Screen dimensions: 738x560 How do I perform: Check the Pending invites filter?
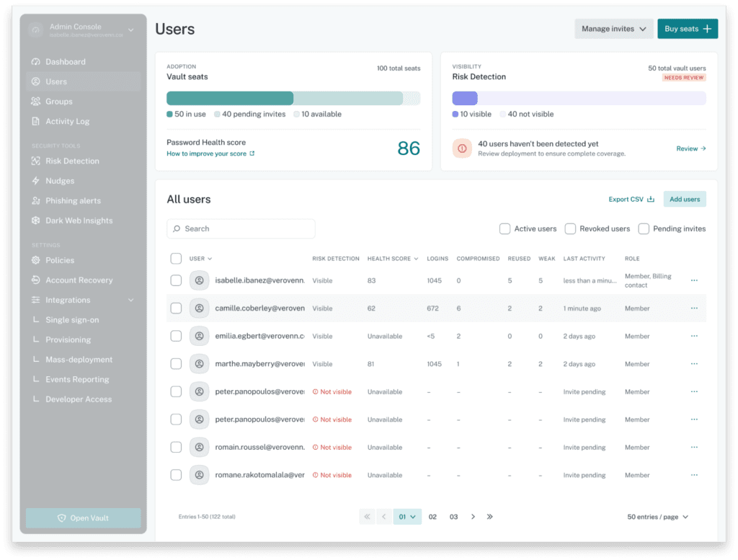(644, 228)
